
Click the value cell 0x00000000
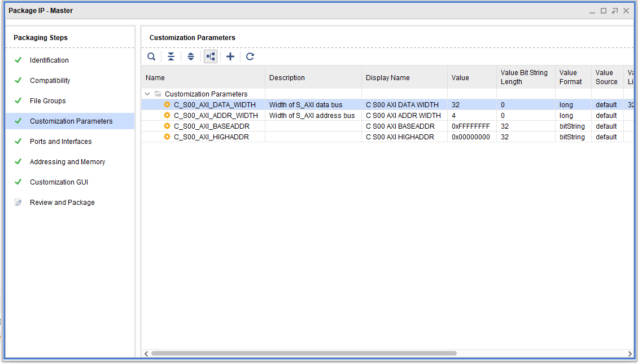[471, 137]
